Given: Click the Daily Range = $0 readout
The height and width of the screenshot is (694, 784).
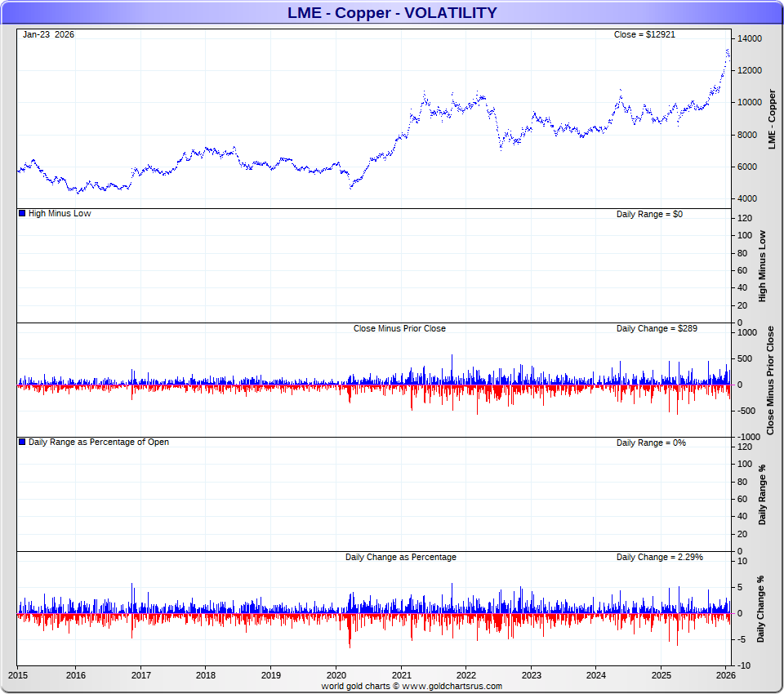Looking at the screenshot, I should [651, 213].
